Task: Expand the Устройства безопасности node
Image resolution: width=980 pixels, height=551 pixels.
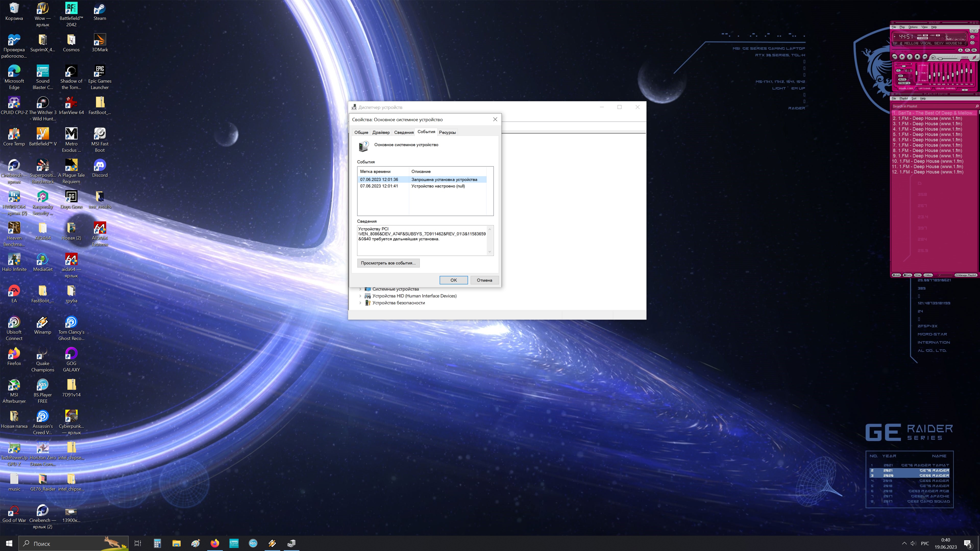Action: (x=360, y=303)
